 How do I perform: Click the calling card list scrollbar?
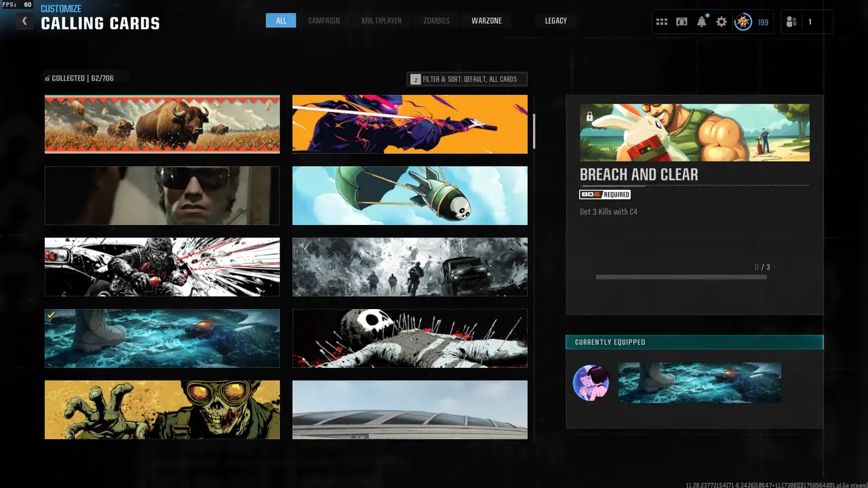pyautogui.click(x=534, y=131)
